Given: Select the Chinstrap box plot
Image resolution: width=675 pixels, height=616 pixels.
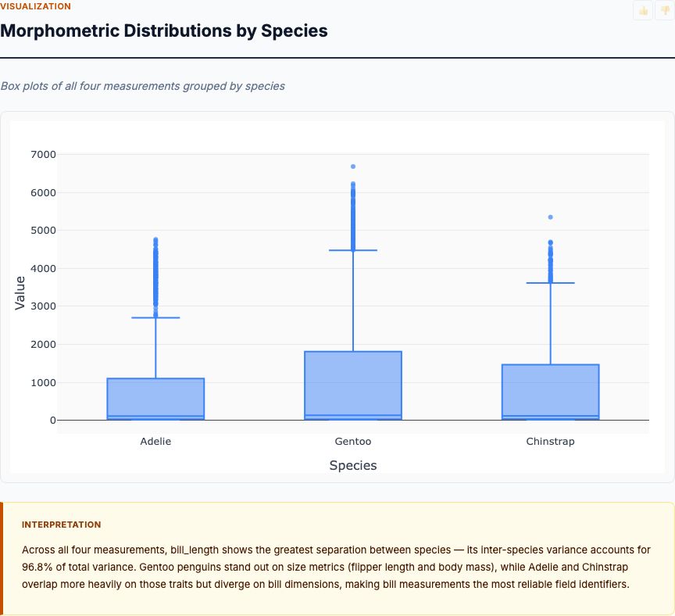Looking at the screenshot, I should 551,389.
